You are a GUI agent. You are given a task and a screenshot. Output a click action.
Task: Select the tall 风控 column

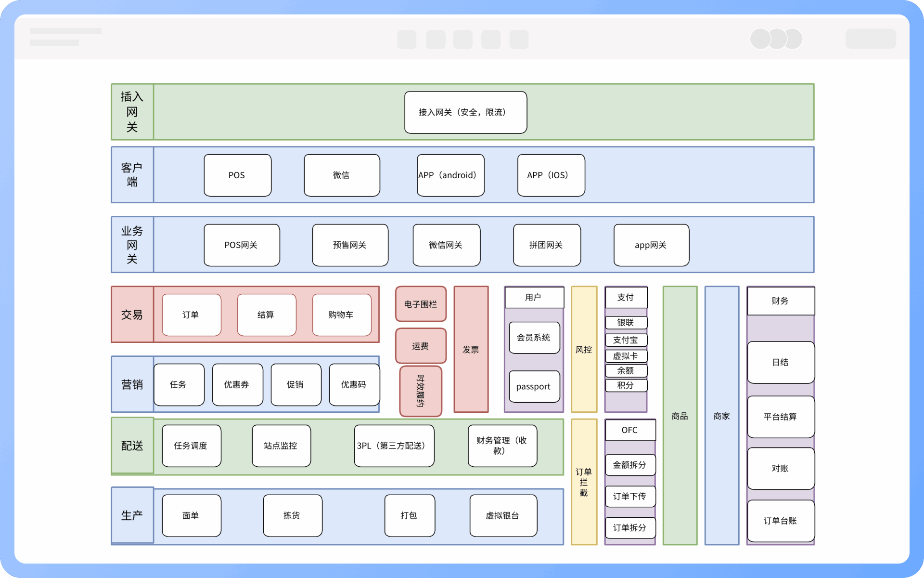coord(584,349)
